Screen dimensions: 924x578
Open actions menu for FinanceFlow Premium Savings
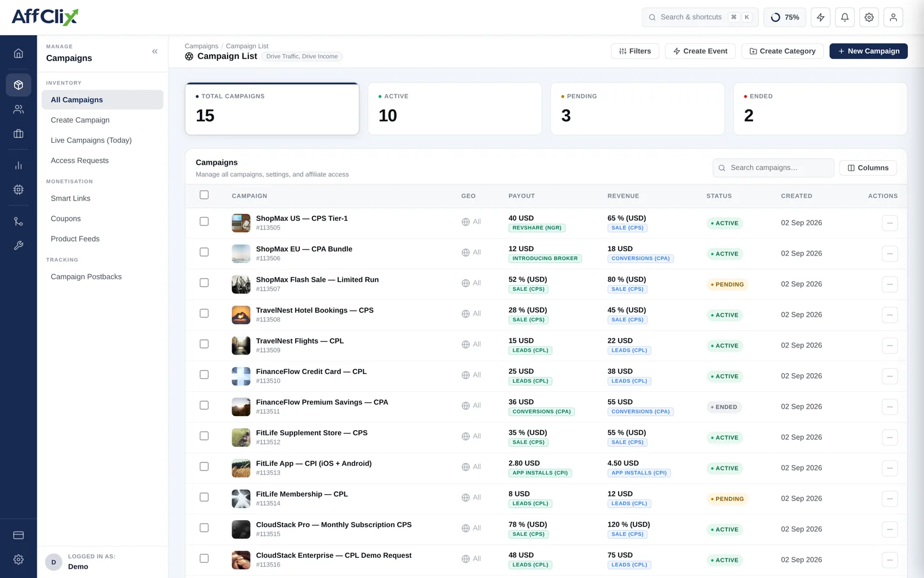(x=890, y=407)
